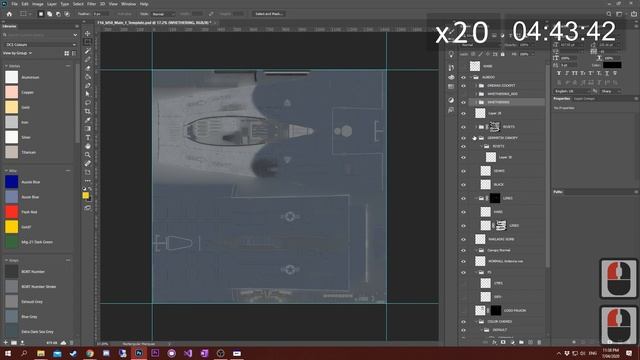Click the Delete layer trash icon
640x360 pixels.
pos(539,342)
